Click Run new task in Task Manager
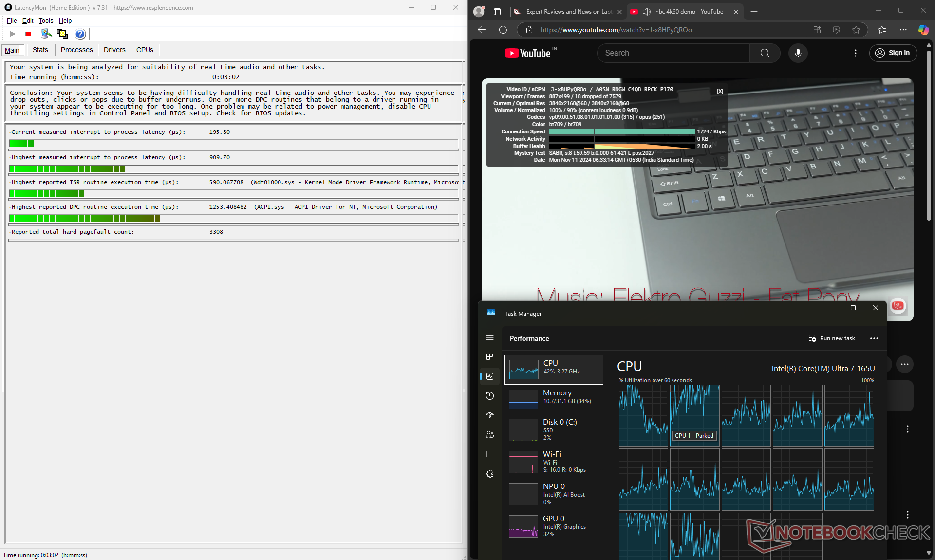 pyautogui.click(x=832, y=338)
